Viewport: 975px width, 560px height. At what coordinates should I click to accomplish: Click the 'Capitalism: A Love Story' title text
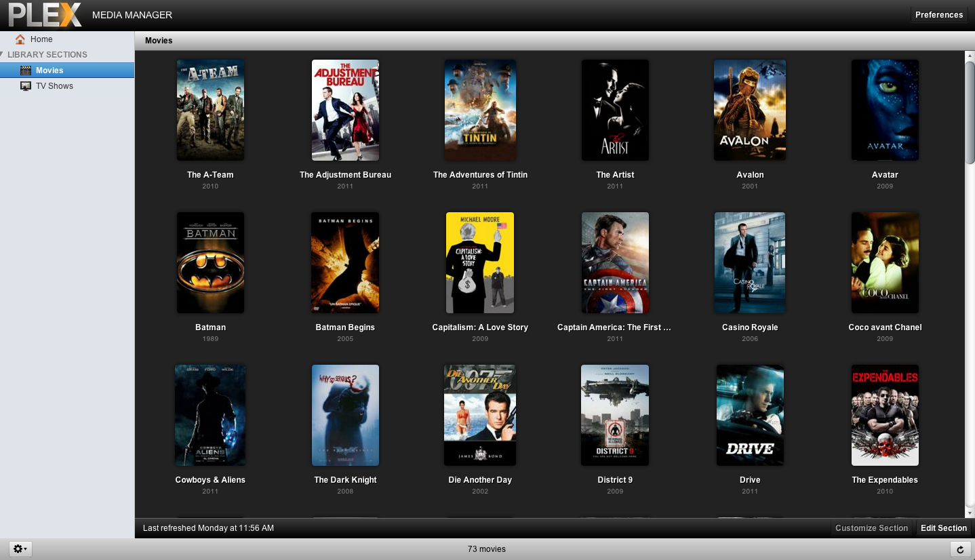[x=480, y=327]
